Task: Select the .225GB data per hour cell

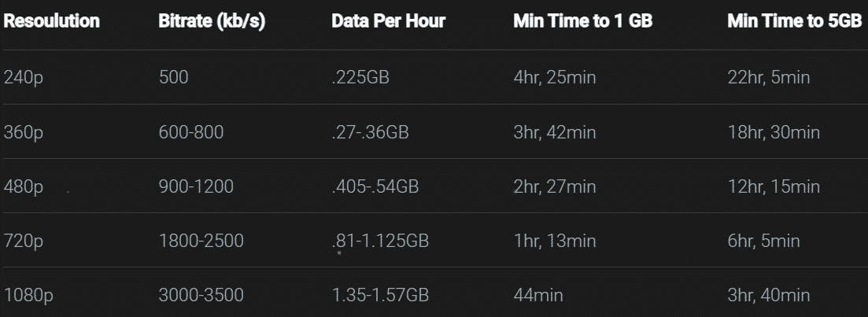Action: (x=360, y=77)
